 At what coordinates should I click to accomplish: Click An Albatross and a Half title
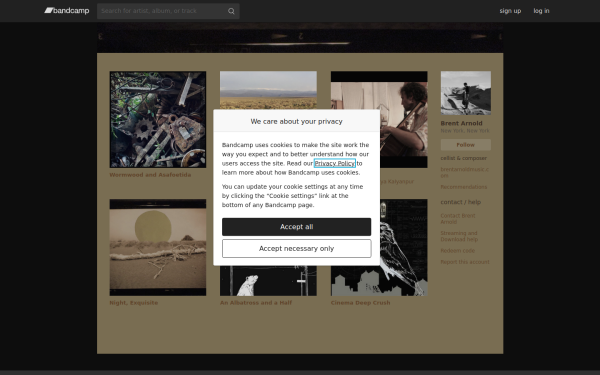pos(256,303)
